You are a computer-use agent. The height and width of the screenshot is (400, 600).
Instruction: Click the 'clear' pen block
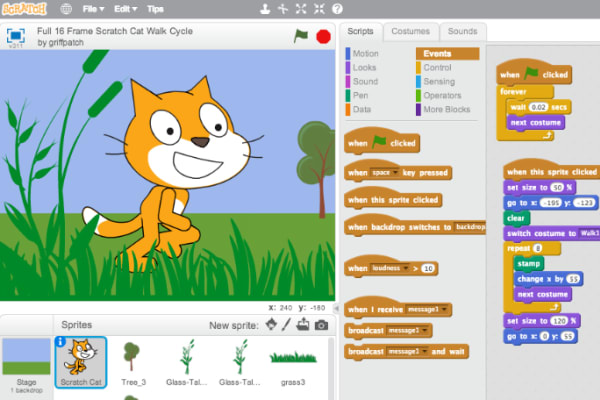516,218
